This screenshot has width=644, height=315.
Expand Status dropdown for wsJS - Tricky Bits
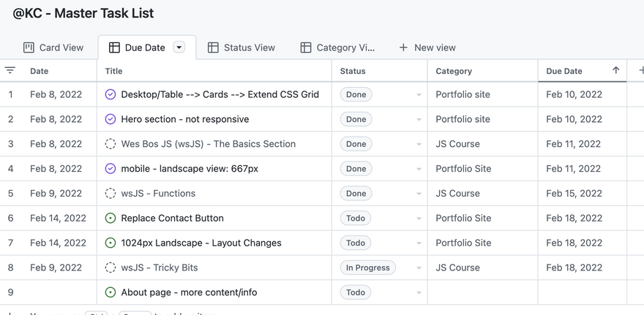[x=419, y=268]
